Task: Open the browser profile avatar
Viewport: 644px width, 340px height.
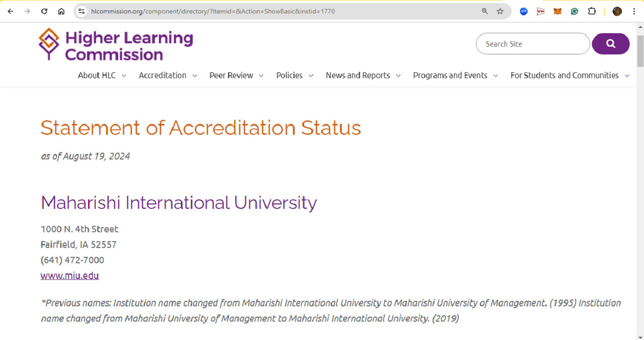Action: pyautogui.click(x=617, y=11)
